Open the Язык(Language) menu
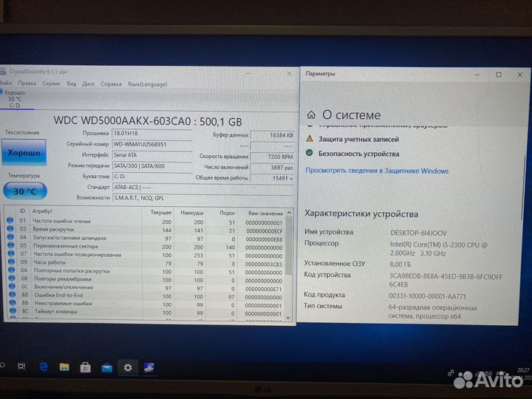Viewport: 532px width, 399px height. pos(147,84)
